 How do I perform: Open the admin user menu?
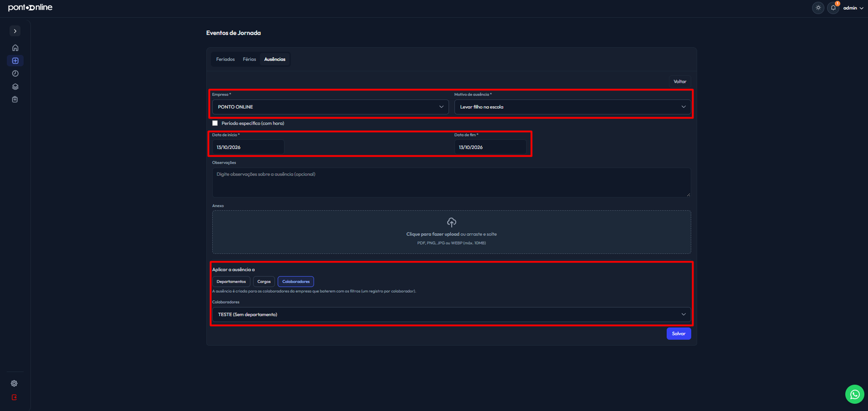[853, 8]
